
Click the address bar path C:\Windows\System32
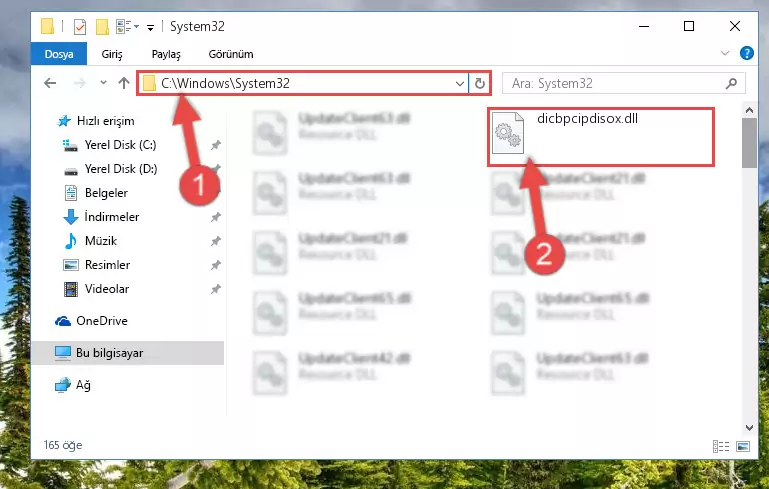(x=226, y=83)
